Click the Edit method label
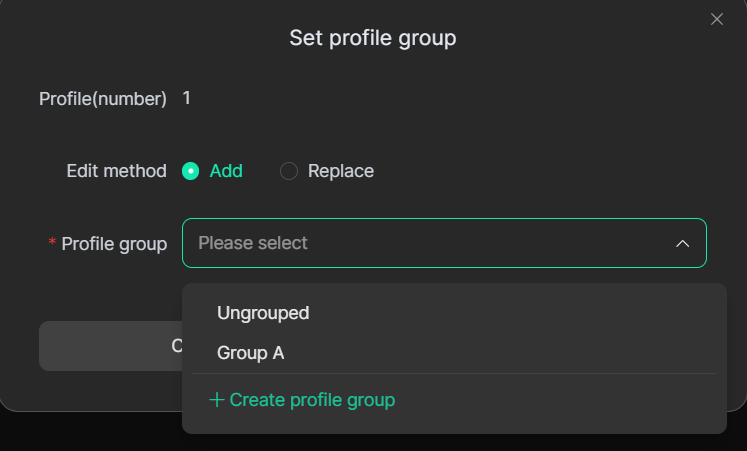 [x=116, y=171]
